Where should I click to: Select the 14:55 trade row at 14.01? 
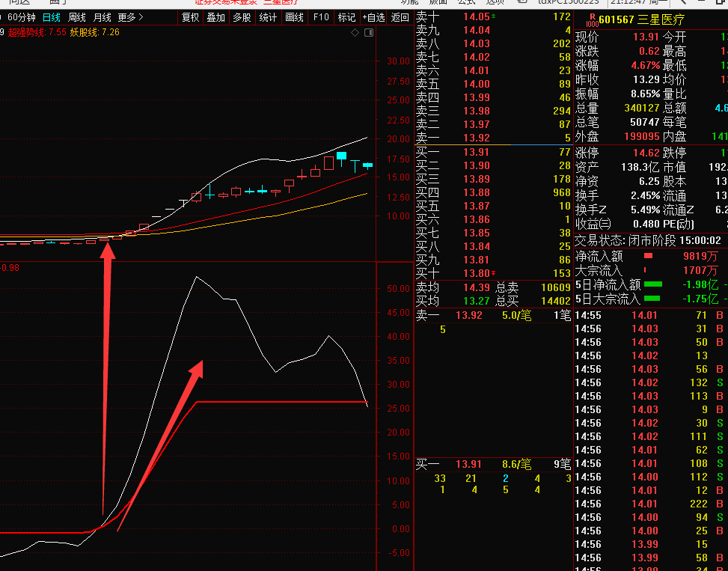point(650,316)
